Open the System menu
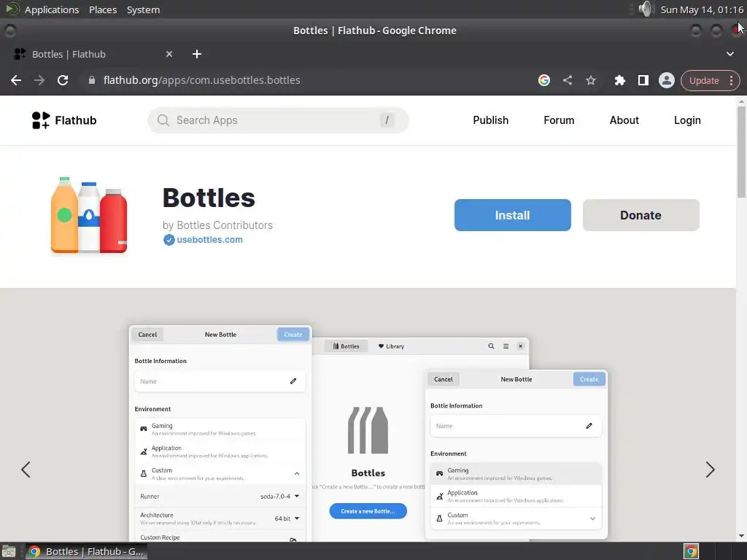 tap(143, 9)
